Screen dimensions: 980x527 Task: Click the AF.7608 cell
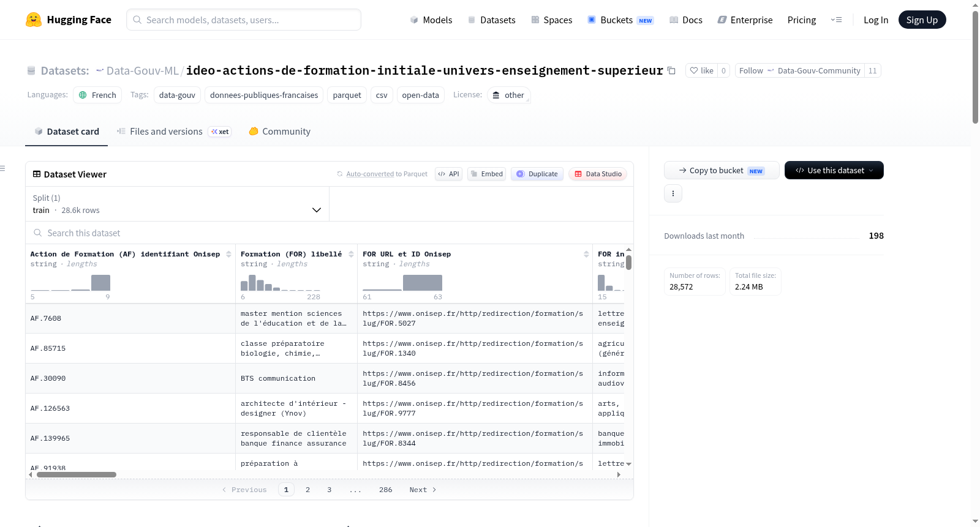click(130, 318)
